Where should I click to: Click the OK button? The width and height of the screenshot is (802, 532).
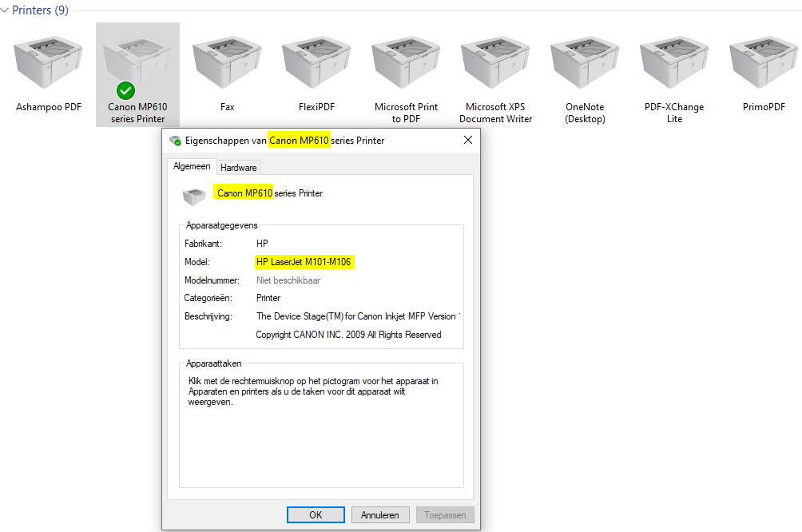[x=316, y=514]
